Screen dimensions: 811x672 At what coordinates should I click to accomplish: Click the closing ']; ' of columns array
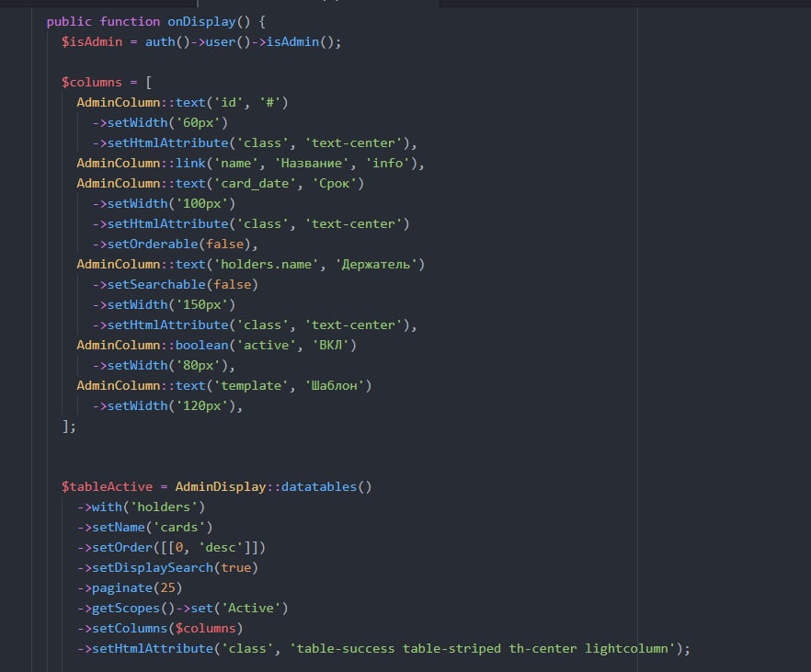[69, 426]
